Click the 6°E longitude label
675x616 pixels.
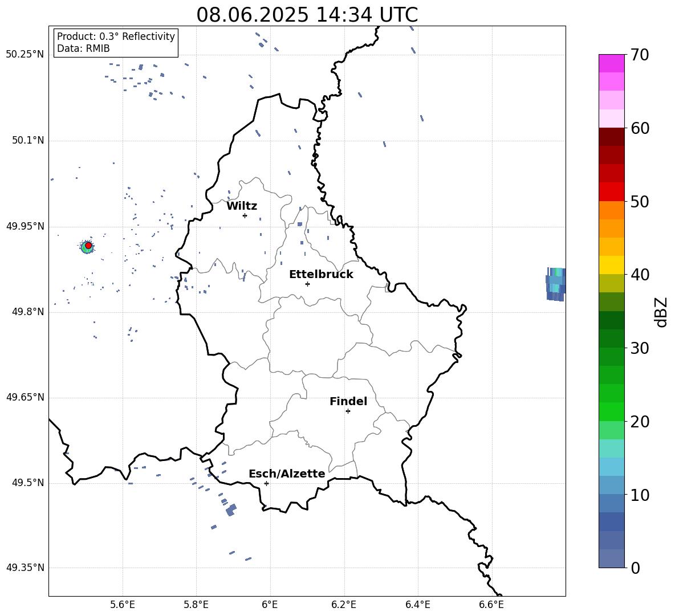(270, 605)
